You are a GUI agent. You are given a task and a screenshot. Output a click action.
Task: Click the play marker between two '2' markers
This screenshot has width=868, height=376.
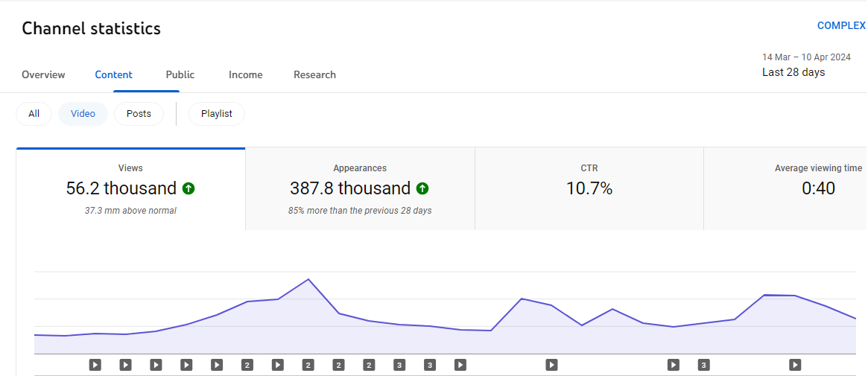[x=278, y=365]
